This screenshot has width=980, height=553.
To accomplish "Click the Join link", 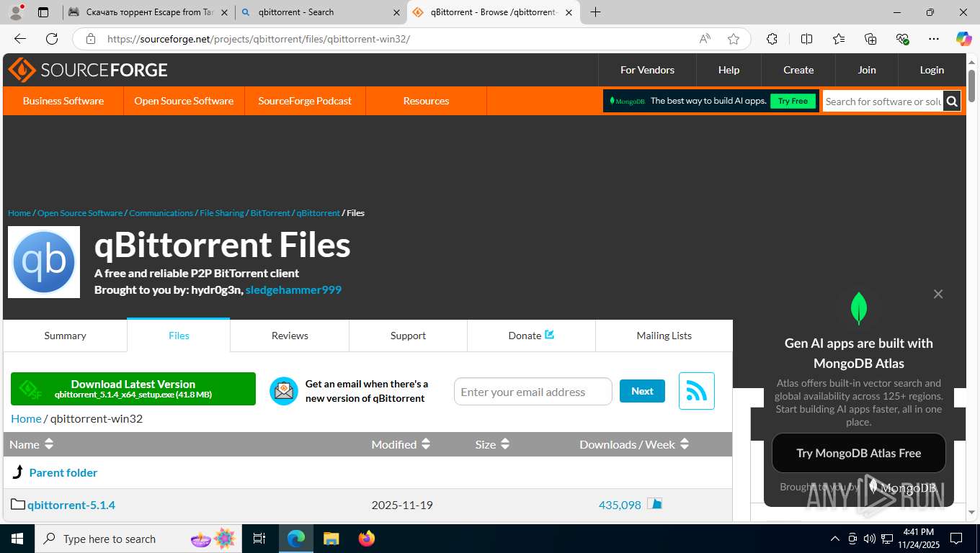I will [867, 70].
